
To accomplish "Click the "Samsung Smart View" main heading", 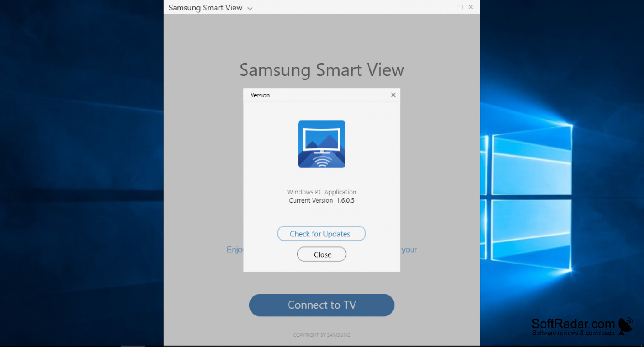I will tap(322, 70).
